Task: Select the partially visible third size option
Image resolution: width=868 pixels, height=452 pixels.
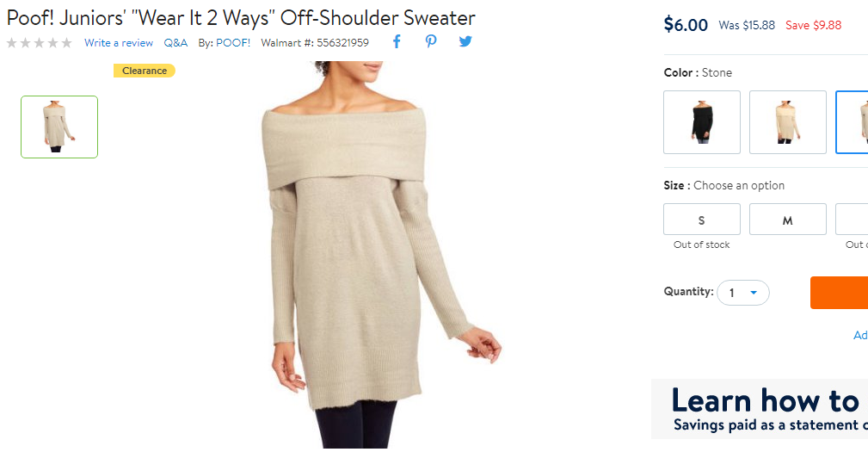Action: tap(852, 220)
